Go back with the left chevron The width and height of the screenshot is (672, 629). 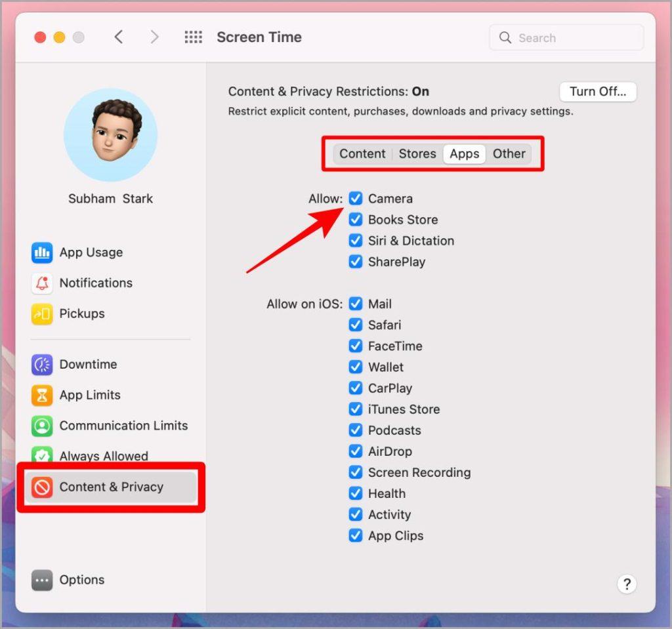tap(119, 37)
